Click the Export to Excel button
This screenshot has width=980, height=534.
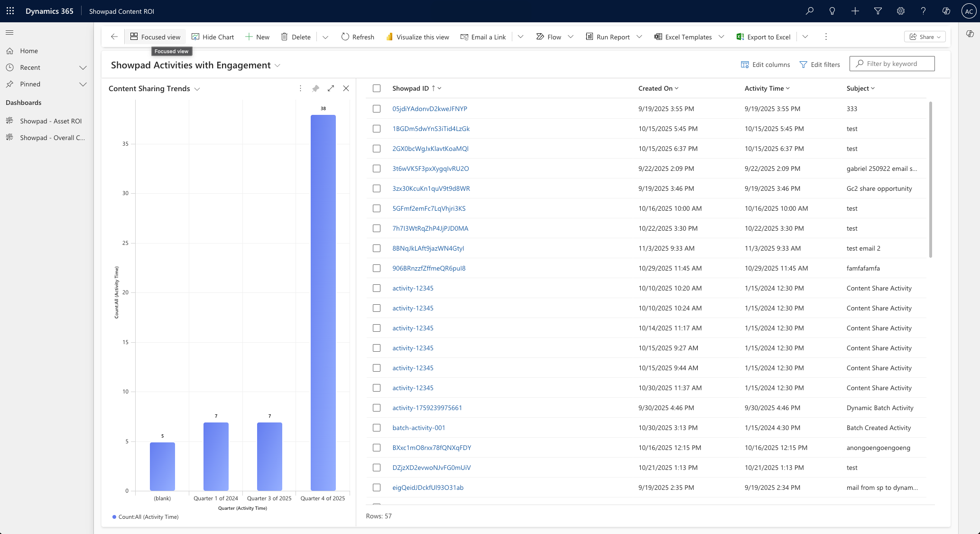pos(763,37)
